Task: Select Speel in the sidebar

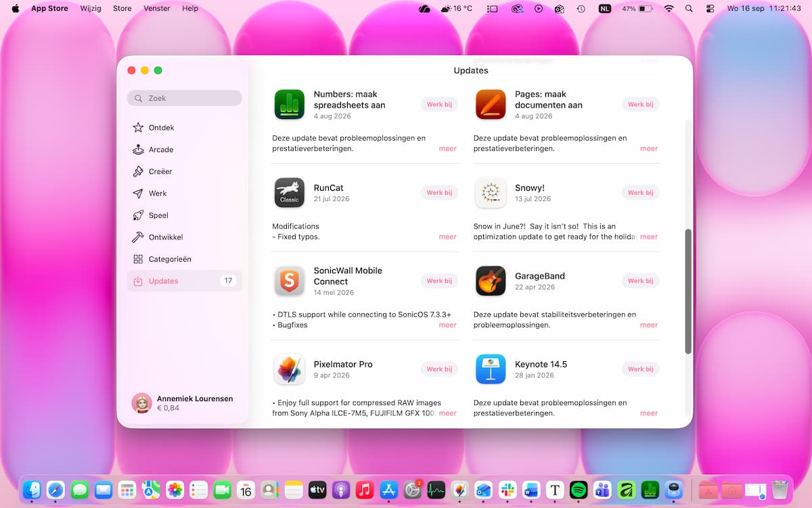Action: (184, 215)
